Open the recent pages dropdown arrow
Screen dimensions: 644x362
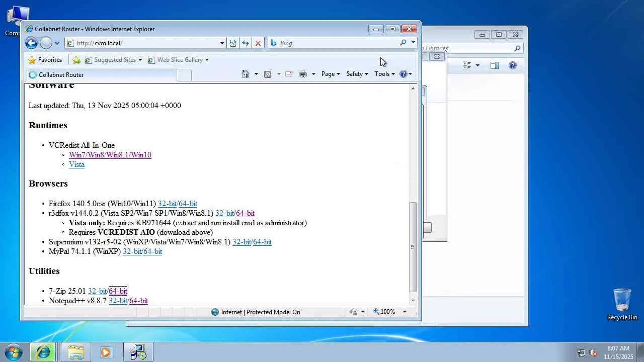click(57, 43)
